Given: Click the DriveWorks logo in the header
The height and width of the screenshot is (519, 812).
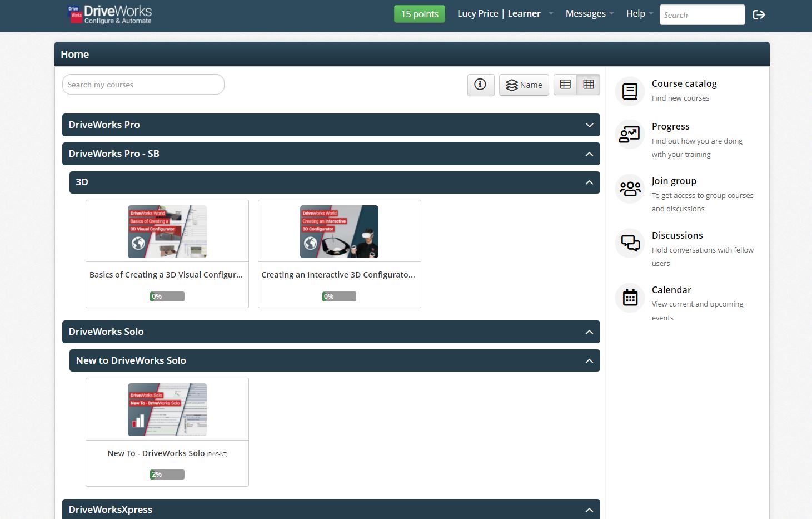Looking at the screenshot, I should [109, 13].
